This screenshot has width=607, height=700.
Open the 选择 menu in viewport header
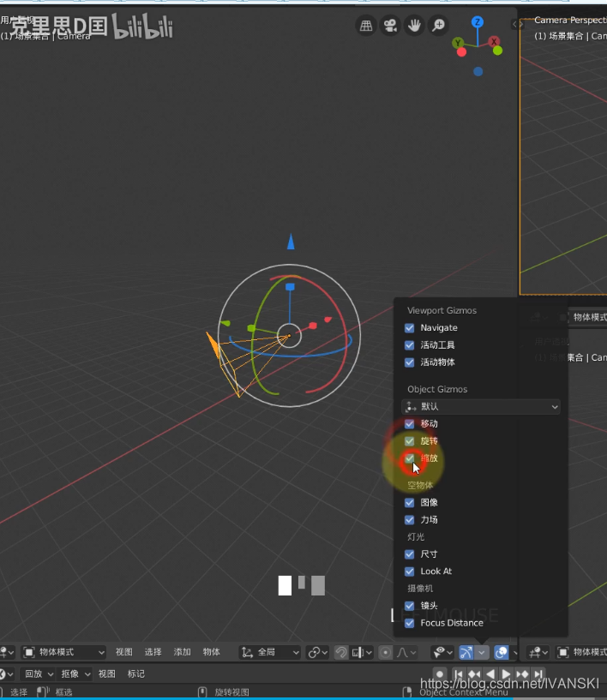point(153,652)
